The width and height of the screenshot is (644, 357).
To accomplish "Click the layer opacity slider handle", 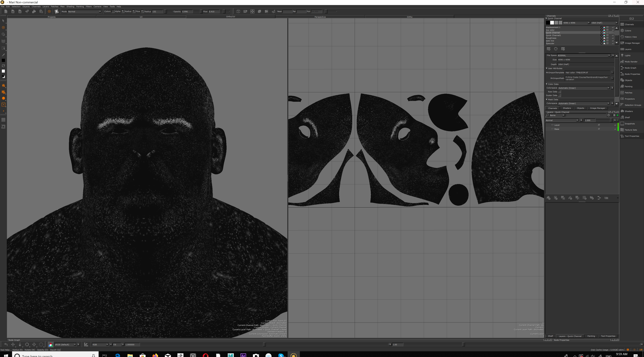I will (x=611, y=120).
